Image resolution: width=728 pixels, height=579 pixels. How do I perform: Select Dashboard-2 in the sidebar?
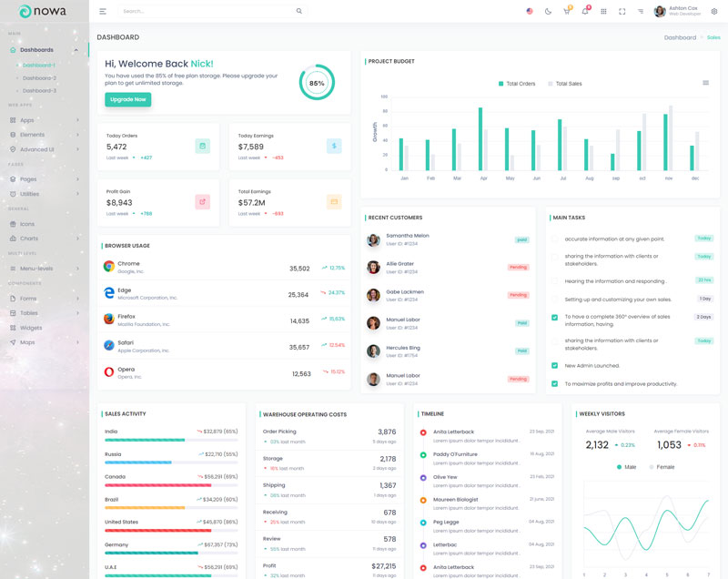39,78
